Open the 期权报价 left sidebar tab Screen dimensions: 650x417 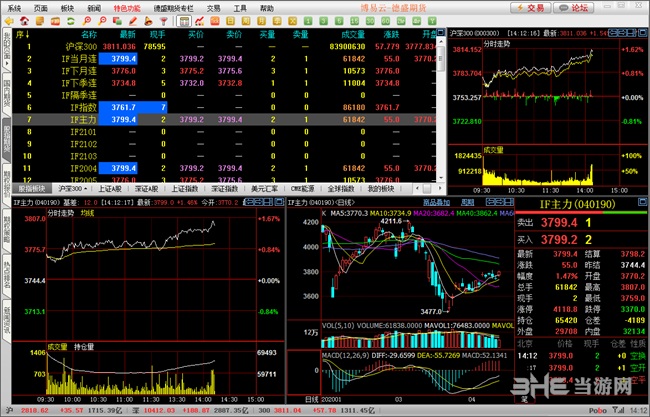point(7,183)
